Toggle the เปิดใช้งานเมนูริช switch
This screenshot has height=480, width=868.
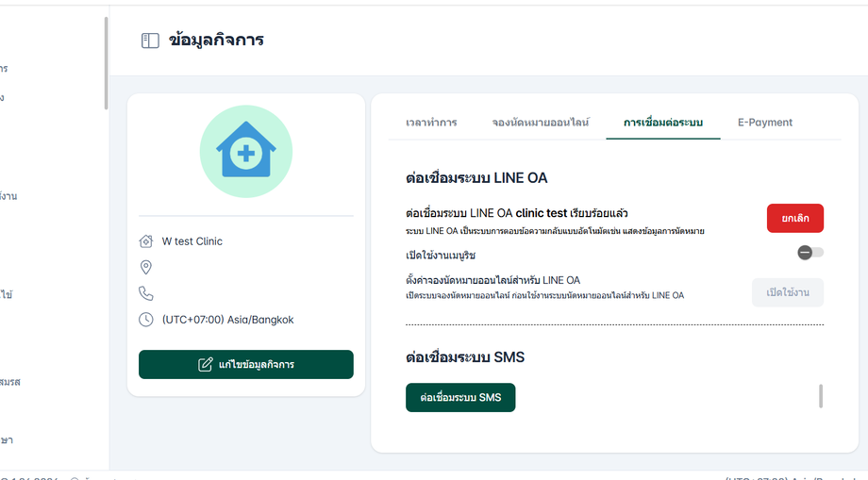coord(810,253)
